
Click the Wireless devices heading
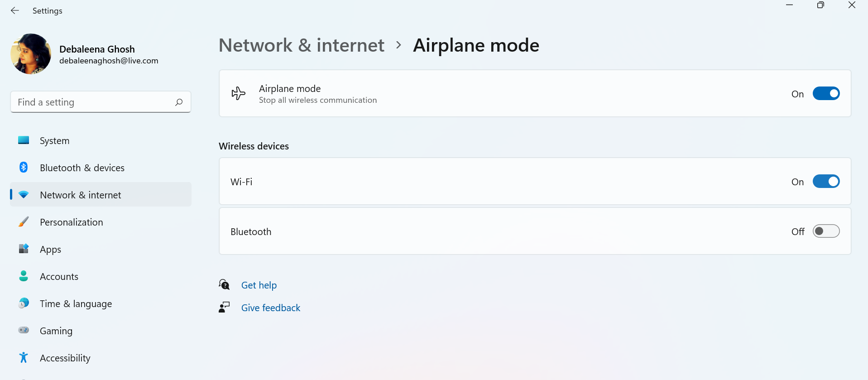(x=254, y=146)
